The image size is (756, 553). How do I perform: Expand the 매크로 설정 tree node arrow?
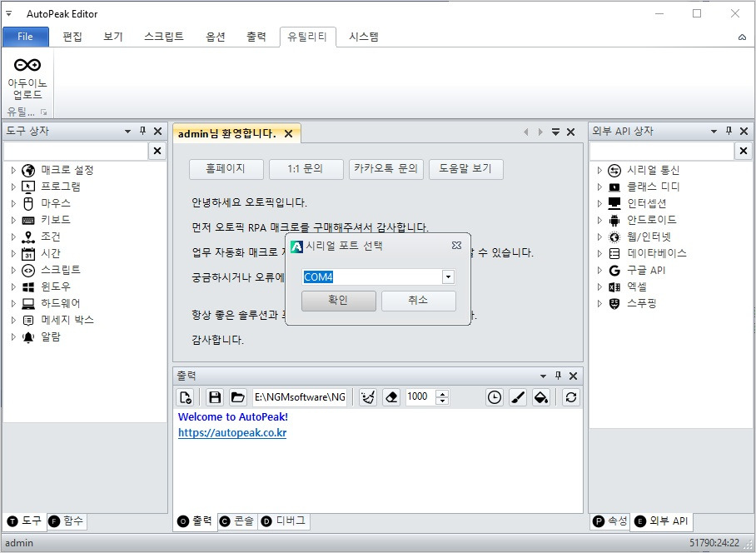pos(13,170)
